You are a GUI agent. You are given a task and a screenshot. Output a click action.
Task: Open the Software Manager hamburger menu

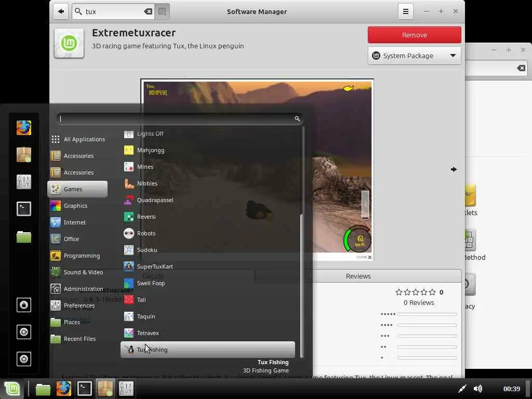[x=405, y=11]
